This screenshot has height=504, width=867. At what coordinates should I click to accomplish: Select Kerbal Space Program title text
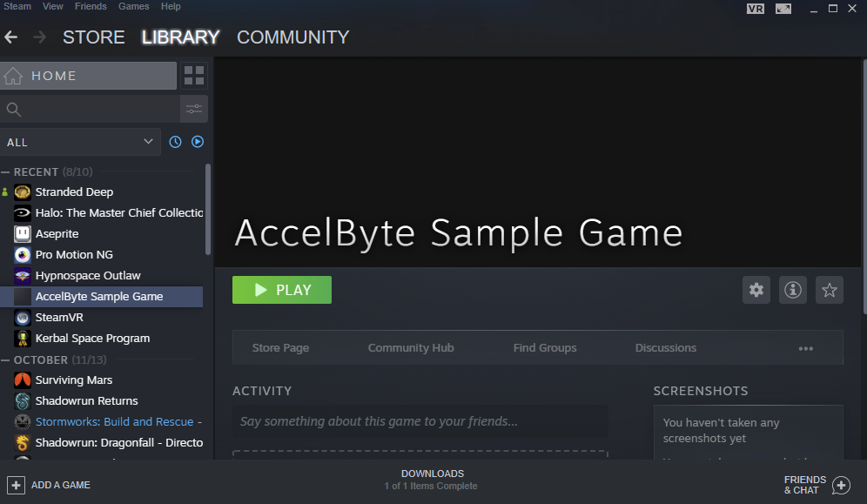92,339
